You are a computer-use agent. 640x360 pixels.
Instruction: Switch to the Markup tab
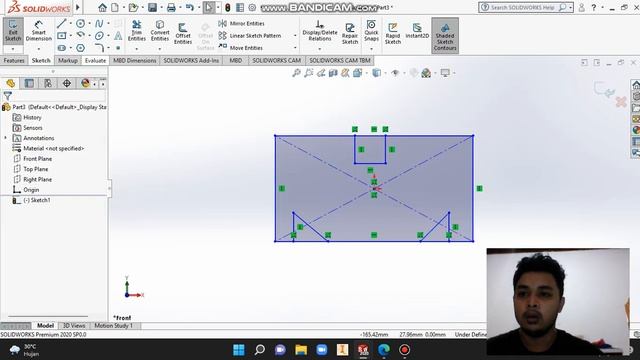pyautogui.click(x=67, y=60)
